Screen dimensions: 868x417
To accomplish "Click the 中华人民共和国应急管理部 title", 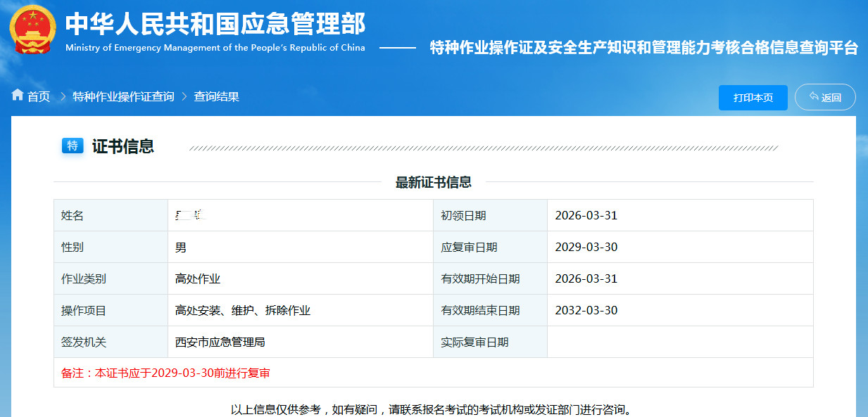I will (x=215, y=24).
